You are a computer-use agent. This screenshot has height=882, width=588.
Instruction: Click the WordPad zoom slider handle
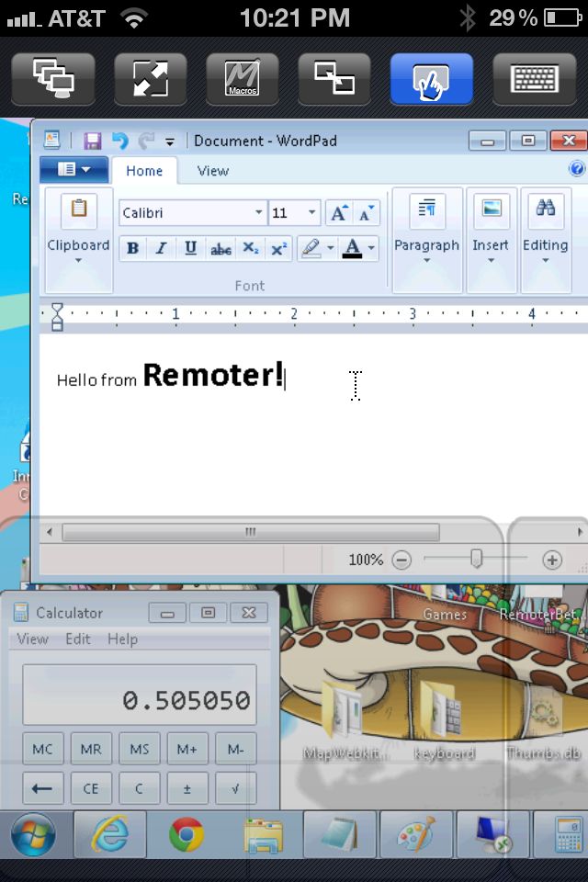(x=476, y=559)
